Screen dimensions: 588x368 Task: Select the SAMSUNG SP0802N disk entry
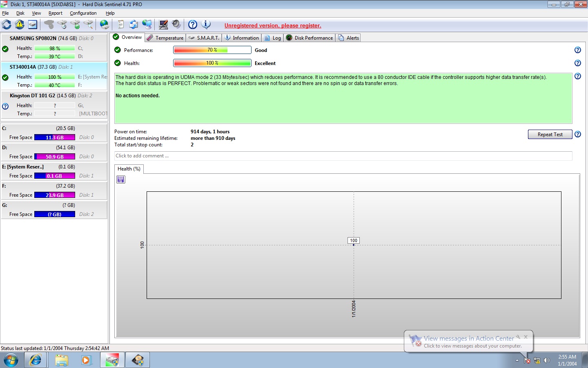click(54, 47)
